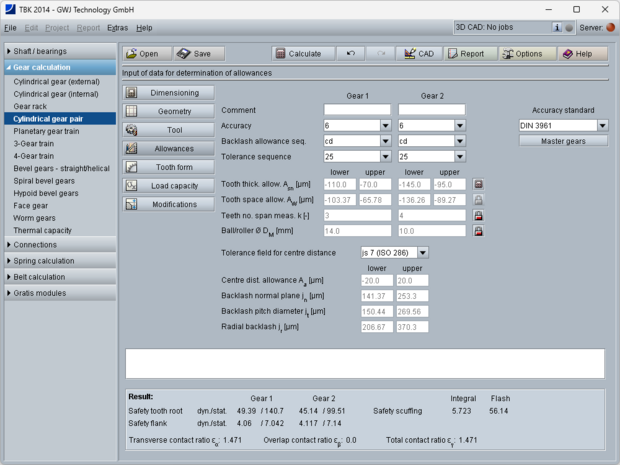620x465 pixels.
Task: Expand the Accuracy standard DIN 3961 dropdown
Action: click(602, 126)
